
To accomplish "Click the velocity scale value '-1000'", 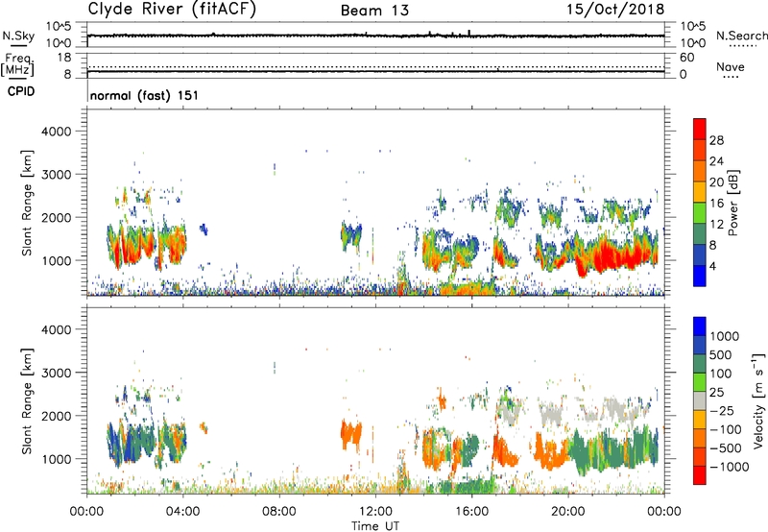I will coord(729,467).
